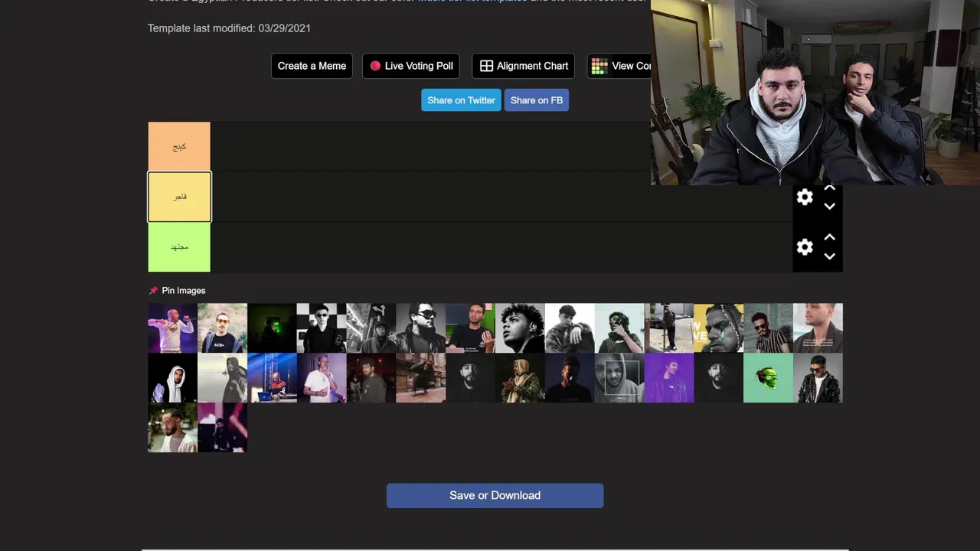Viewport: 980px width, 551px height.
Task: Open the View Community rankings button
Action: click(x=619, y=66)
